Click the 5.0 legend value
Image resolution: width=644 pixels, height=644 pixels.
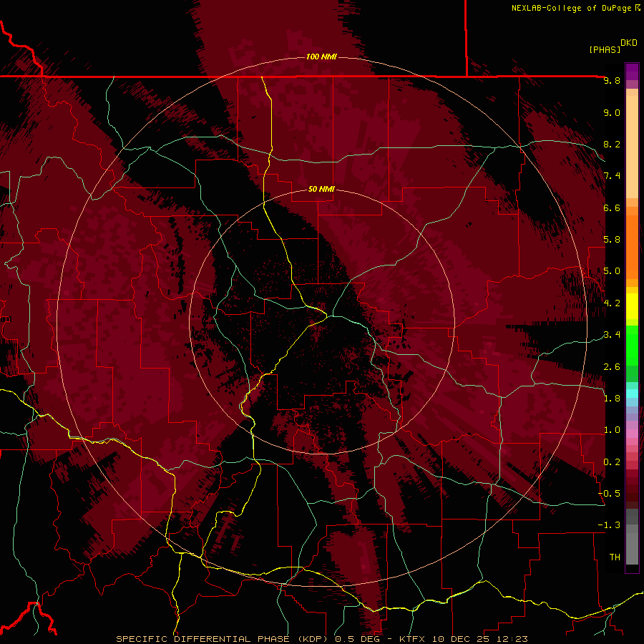click(x=612, y=271)
